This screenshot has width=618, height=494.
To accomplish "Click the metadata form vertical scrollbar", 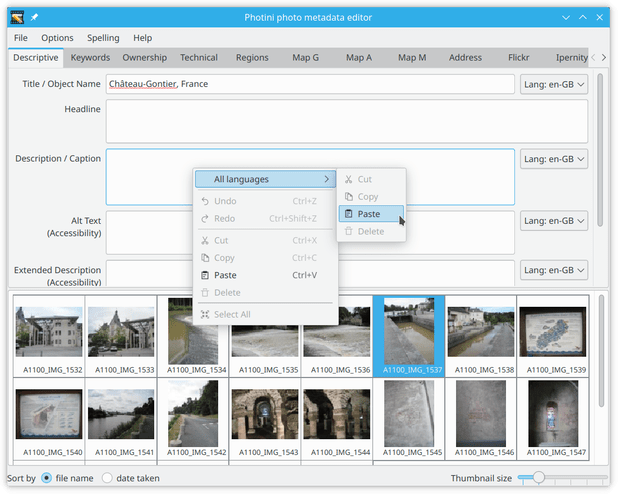I will [x=600, y=150].
